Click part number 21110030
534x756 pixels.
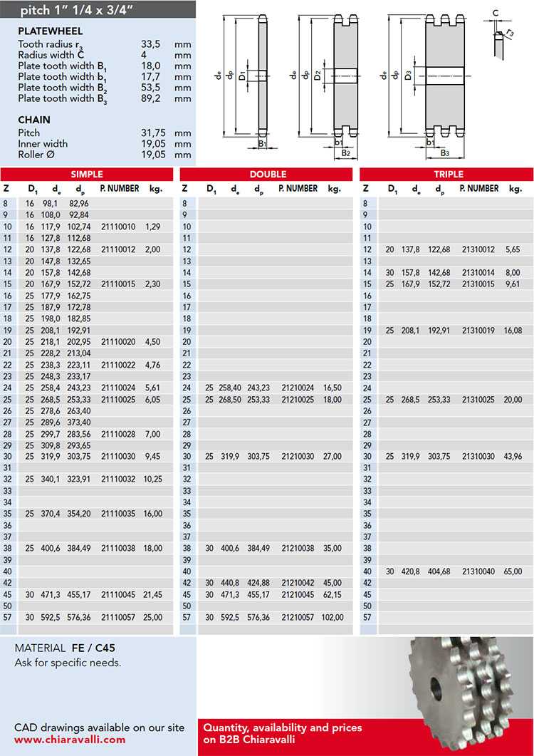(118, 456)
